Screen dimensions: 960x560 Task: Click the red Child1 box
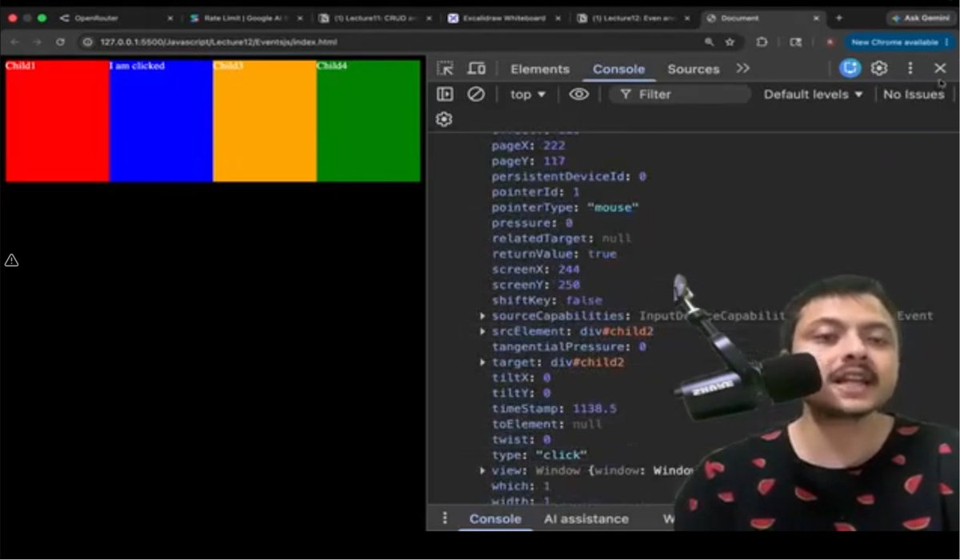pyautogui.click(x=57, y=121)
